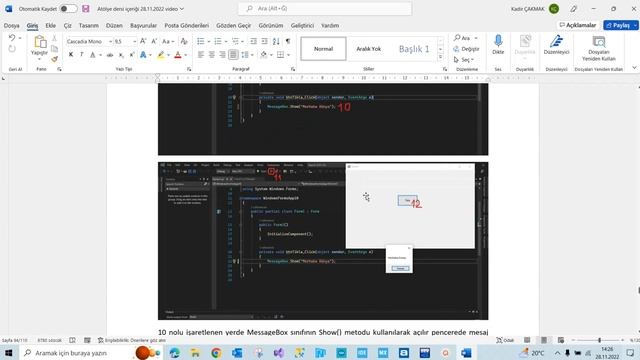
Task: Open the Gözden Geçir ribbon tab
Action: (233, 25)
